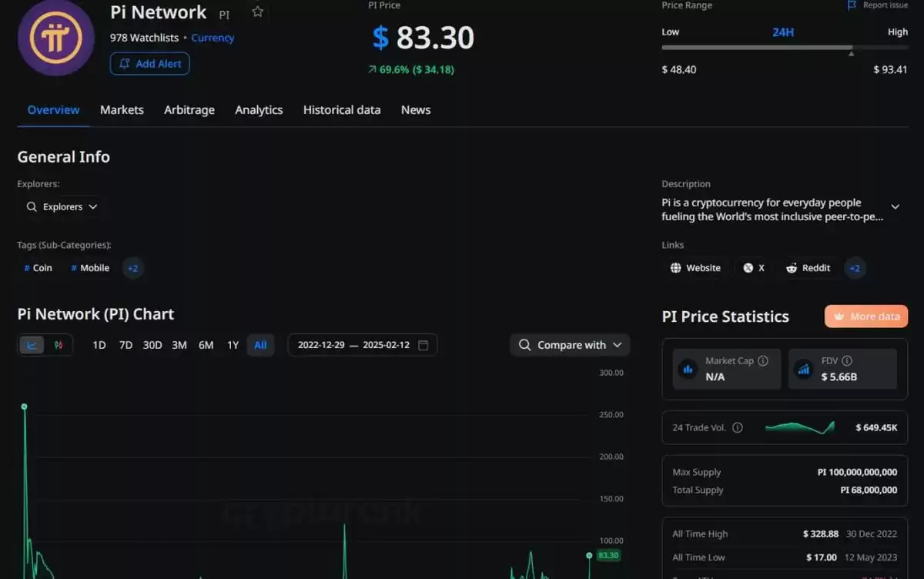
Task: Open the Markets tab
Action: point(122,110)
